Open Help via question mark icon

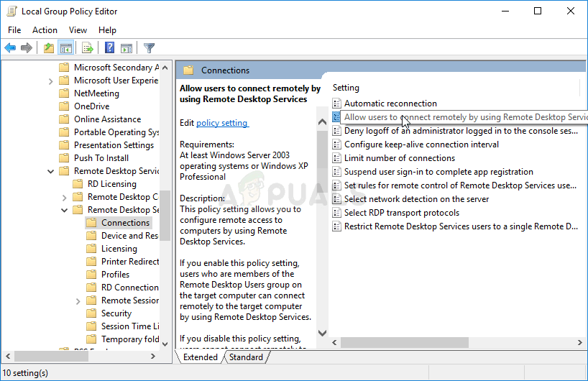click(109, 47)
